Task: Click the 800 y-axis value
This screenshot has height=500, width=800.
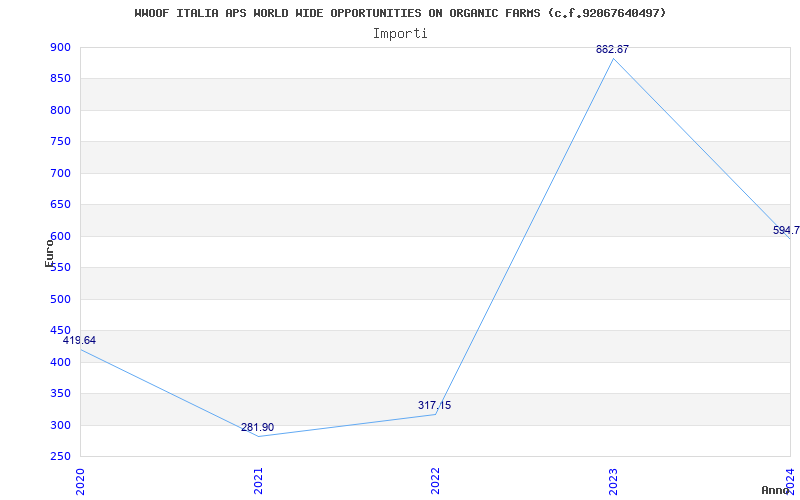Action: (60, 110)
